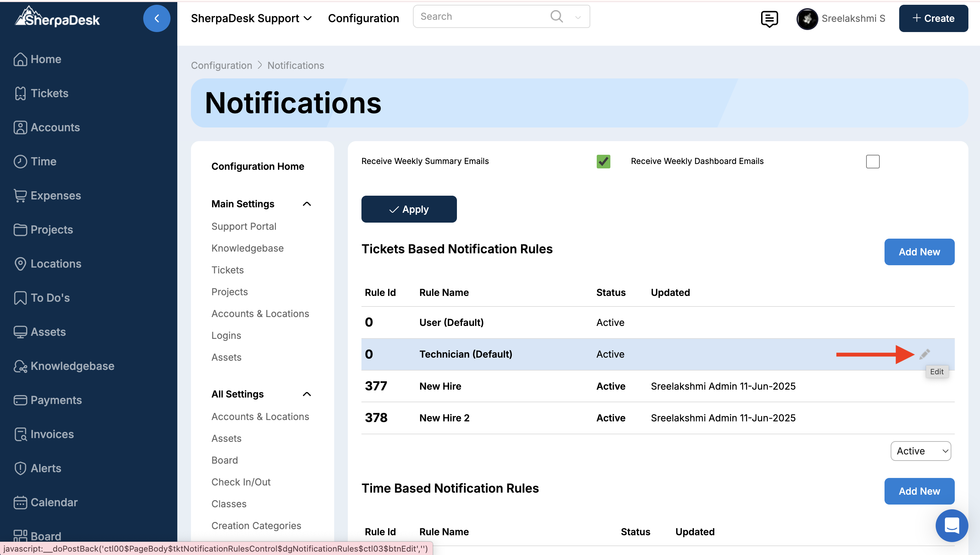Click into the Search input field
Screen dimensions: 980x555
tap(480, 16)
